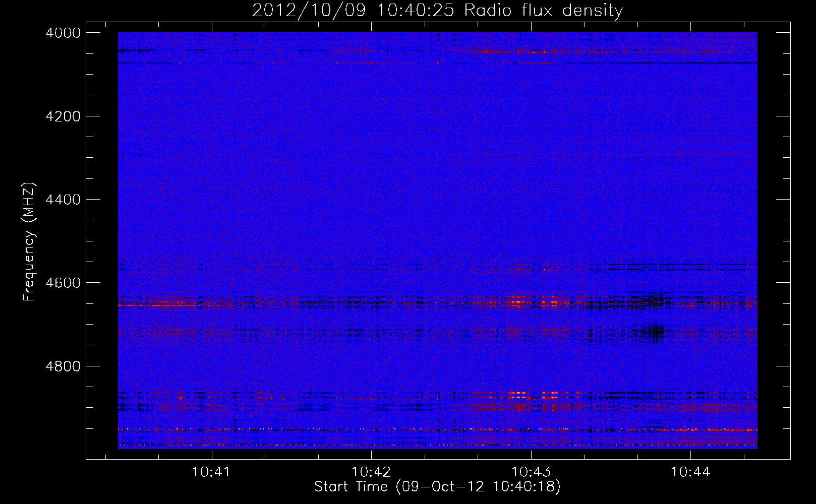The height and width of the screenshot is (504, 816).
Task: Click the "Start Time (09-Oct-12 10:40:18)" label
Action: 437,487
